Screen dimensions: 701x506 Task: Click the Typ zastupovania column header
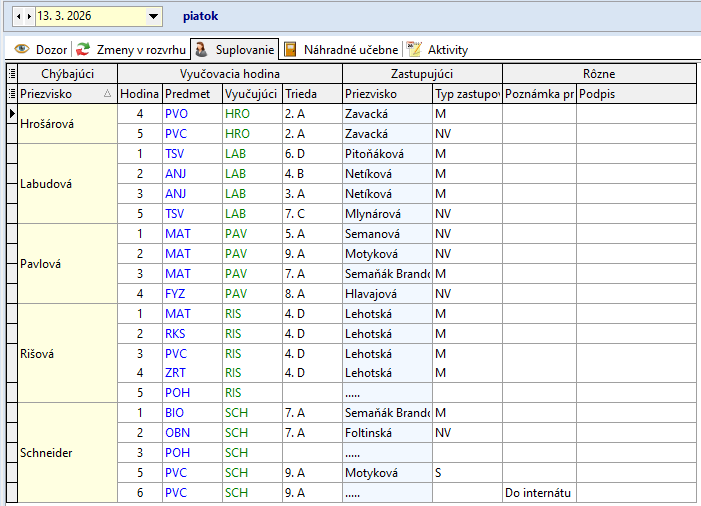click(466, 93)
